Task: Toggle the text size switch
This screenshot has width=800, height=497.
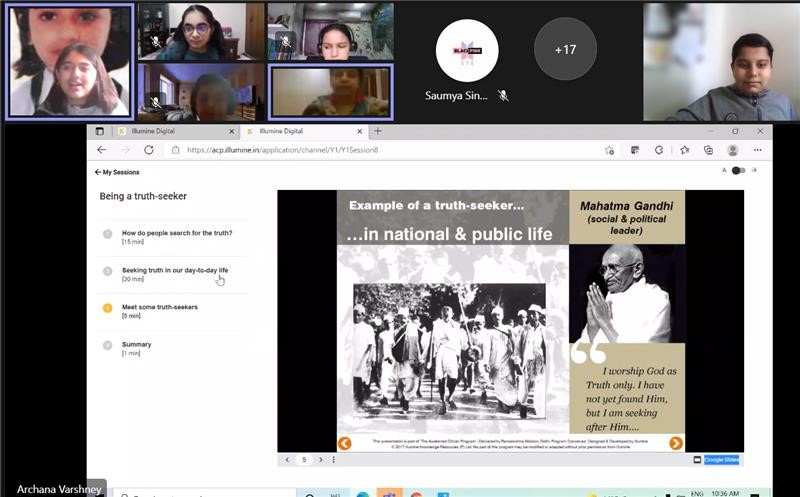Action: tap(738, 171)
